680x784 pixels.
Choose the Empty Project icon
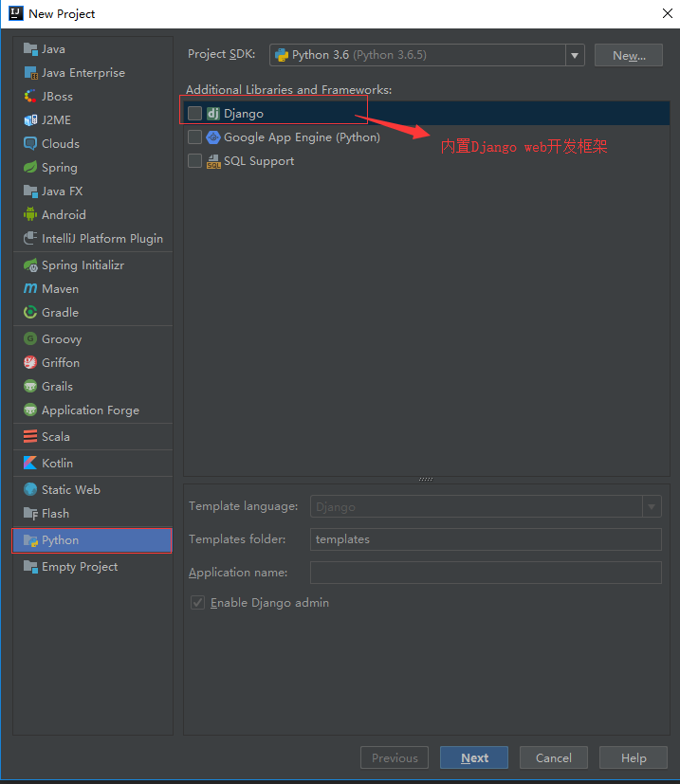(x=30, y=567)
